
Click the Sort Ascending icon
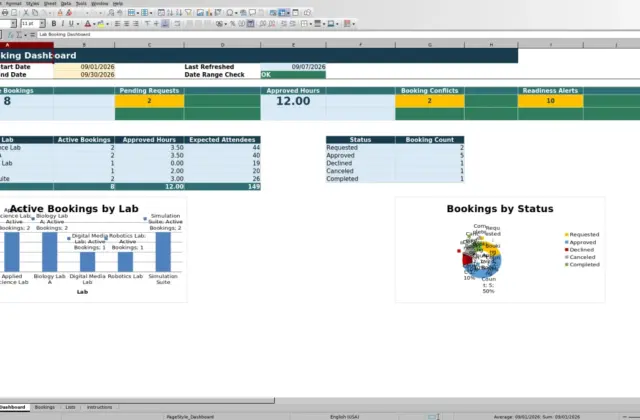coord(170,13)
